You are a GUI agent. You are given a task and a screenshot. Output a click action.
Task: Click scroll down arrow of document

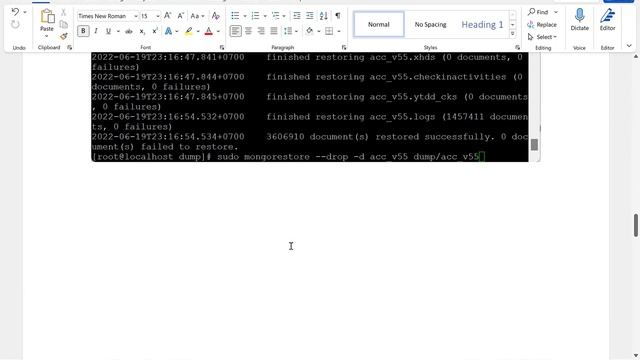[x=636, y=355]
